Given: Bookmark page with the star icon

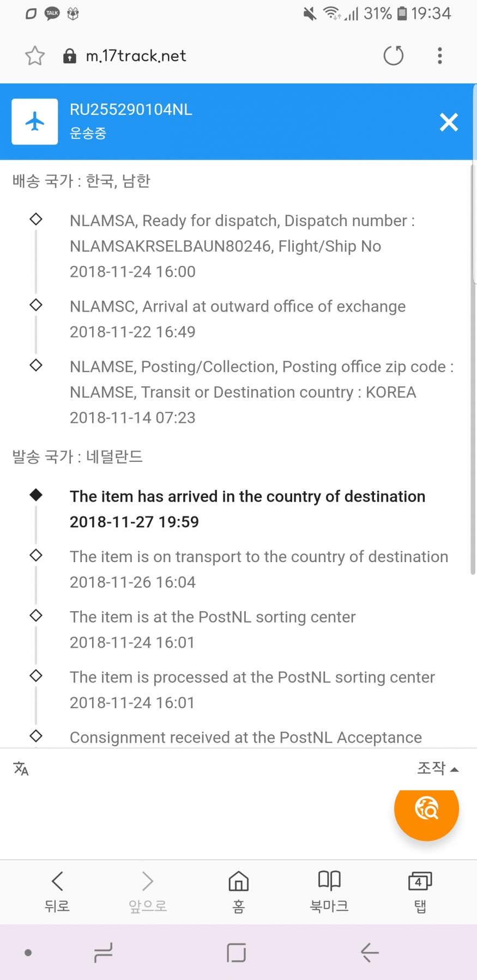Looking at the screenshot, I should pos(35,56).
